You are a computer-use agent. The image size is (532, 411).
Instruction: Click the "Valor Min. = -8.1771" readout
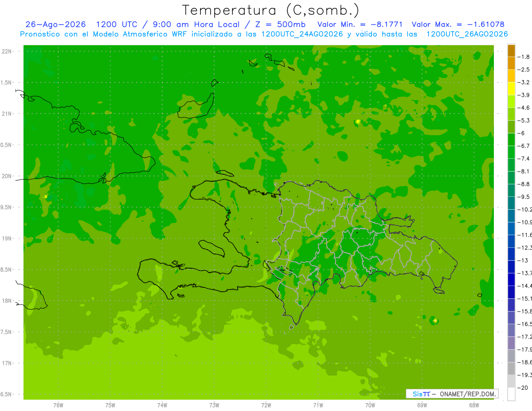[x=360, y=24]
